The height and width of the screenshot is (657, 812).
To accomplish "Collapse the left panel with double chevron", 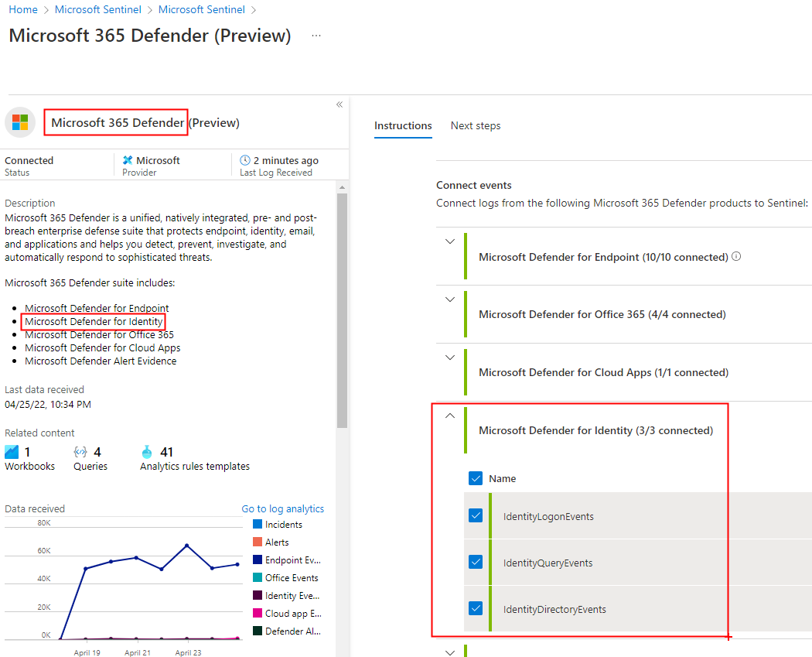I will (339, 104).
